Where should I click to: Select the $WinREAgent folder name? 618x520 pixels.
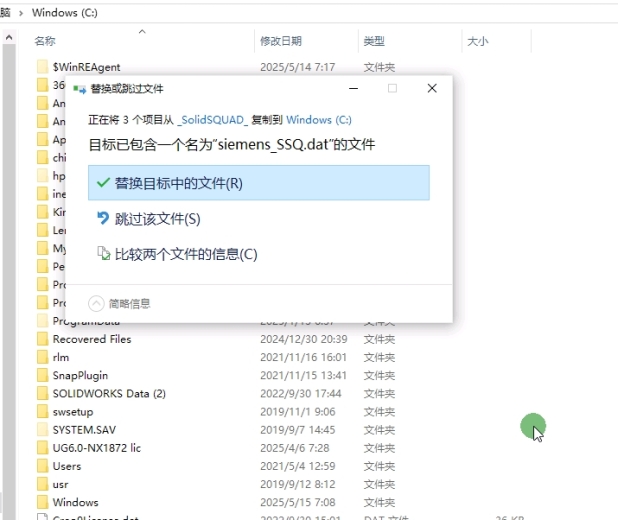pyautogui.click(x=86, y=67)
